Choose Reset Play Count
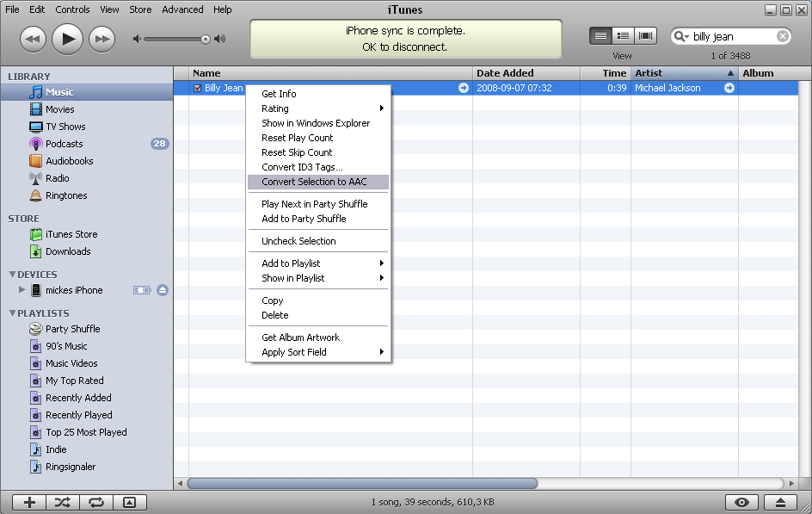This screenshot has width=812, height=514. point(318,138)
